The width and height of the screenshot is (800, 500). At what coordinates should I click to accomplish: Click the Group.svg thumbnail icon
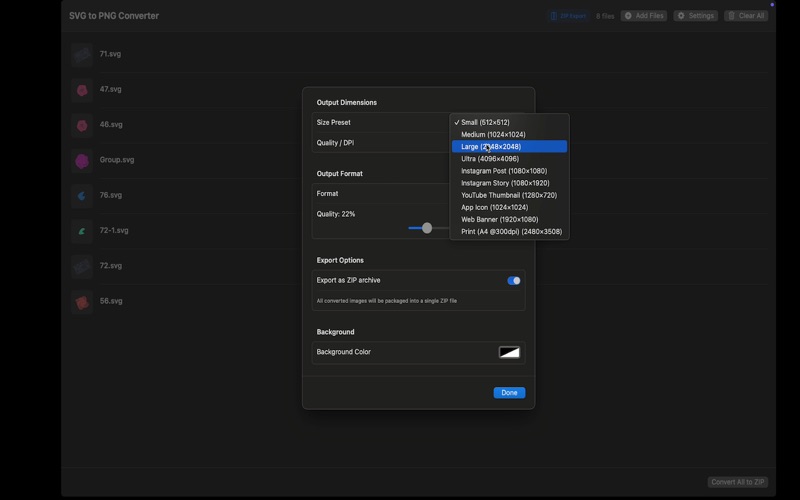coord(82,161)
